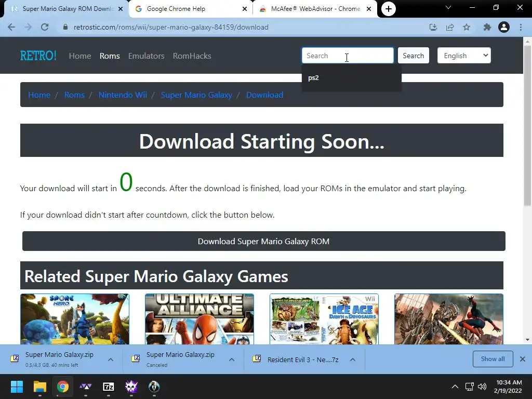Open the clock showing 10:34 AM
Image resolution: width=532 pixels, height=399 pixels.
(508, 387)
